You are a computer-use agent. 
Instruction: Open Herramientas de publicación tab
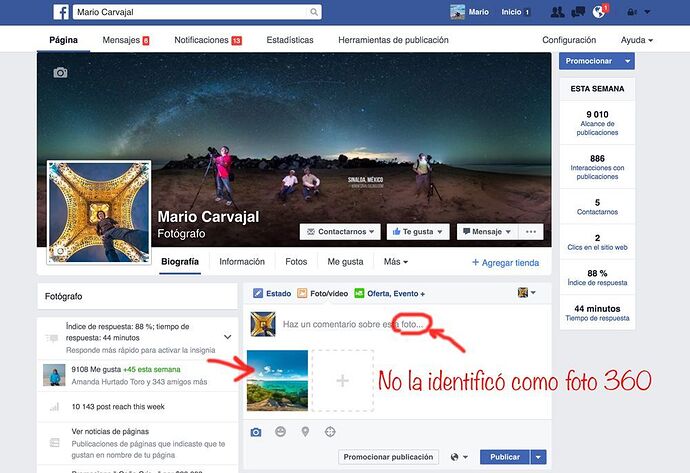click(393, 40)
